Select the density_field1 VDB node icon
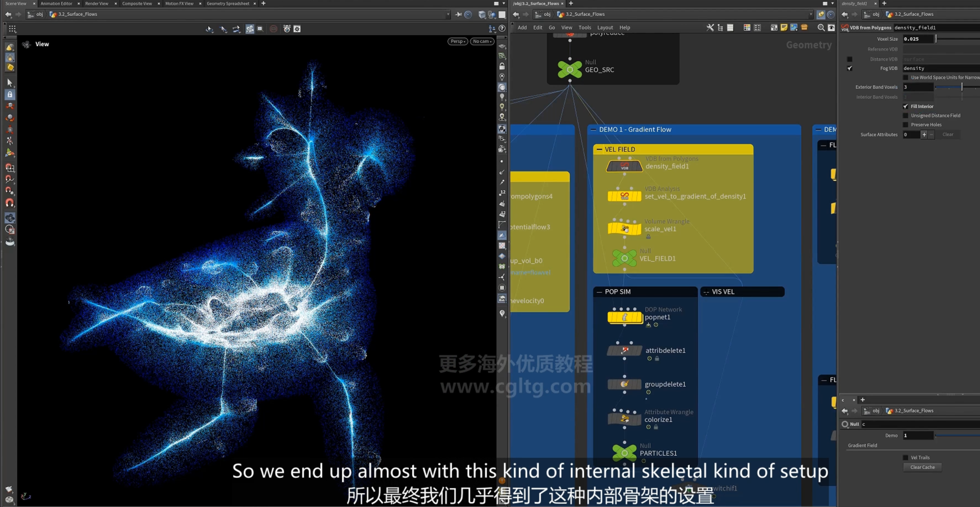The height and width of the screenshot is (507, 980). point(624,166)
